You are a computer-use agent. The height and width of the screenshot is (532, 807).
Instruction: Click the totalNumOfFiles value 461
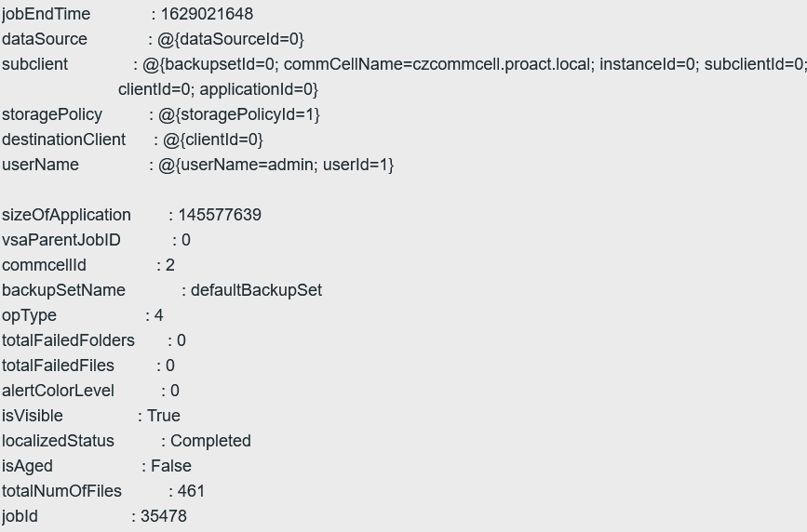point(191,491)
